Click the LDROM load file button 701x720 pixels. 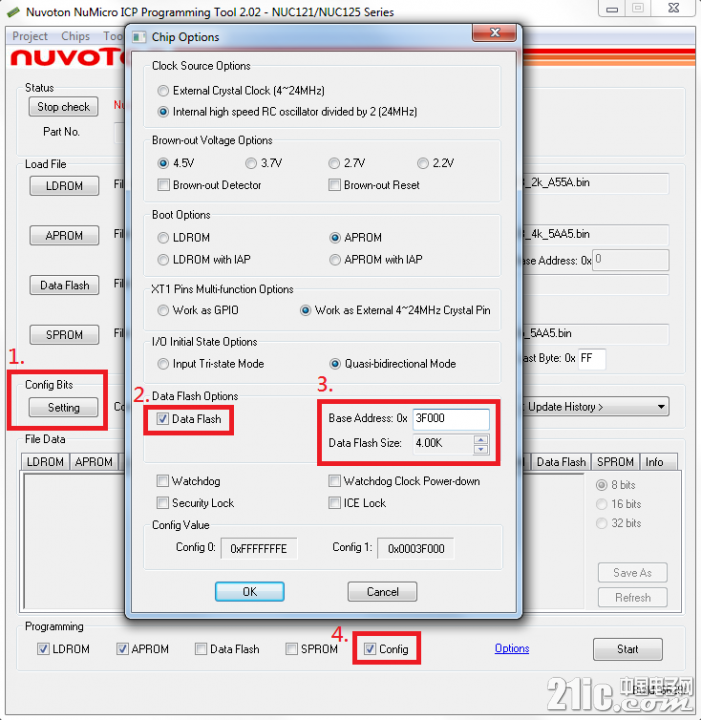[64, 186]
